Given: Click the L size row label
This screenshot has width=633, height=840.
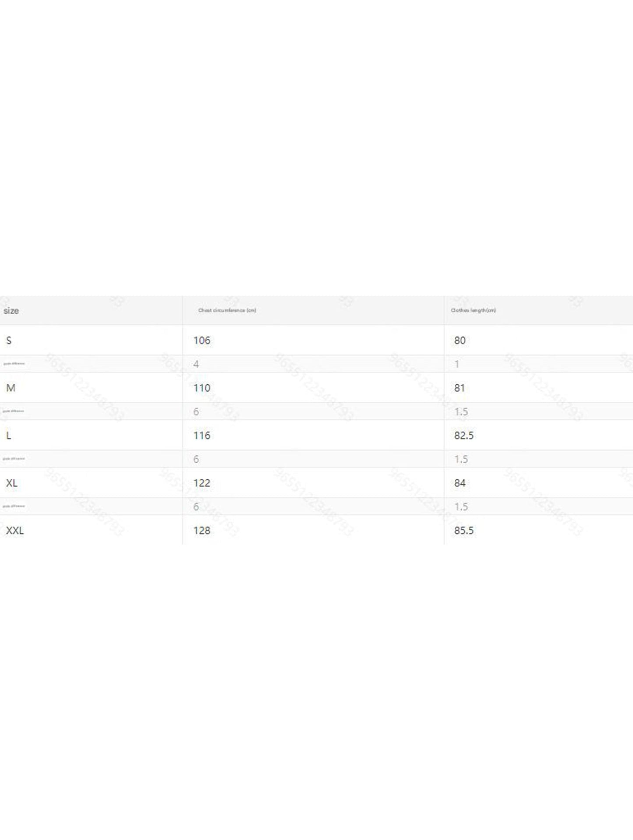Looking at the screenshot, I should [9, 436].
